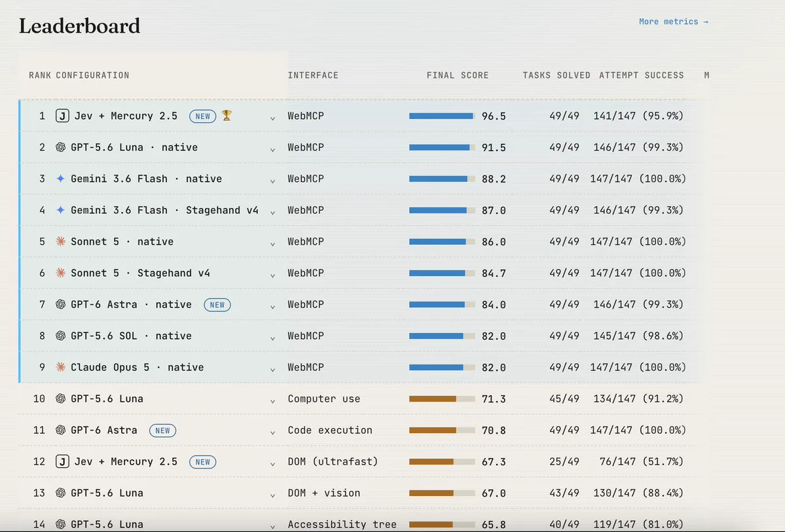Click the 45/49 tasks solved value
The height and width of the screenshot is (532, 785).
[x=564, y=399]
